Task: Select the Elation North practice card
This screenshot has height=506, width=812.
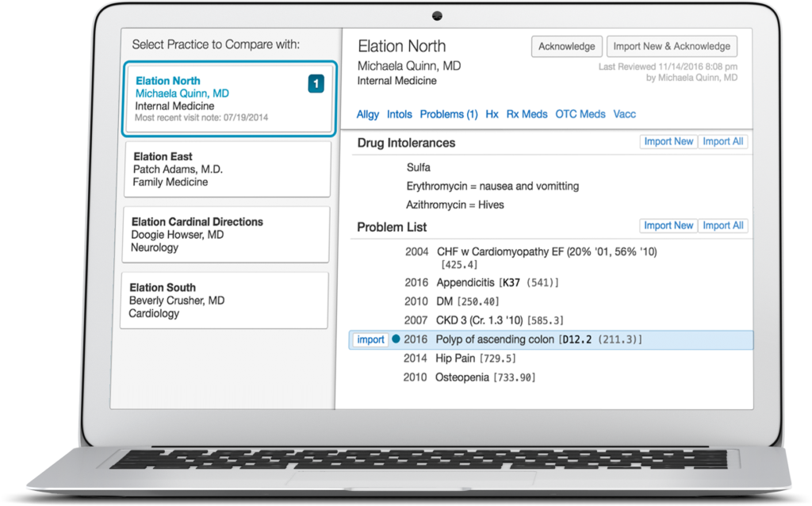Action: tap(229, 98)
